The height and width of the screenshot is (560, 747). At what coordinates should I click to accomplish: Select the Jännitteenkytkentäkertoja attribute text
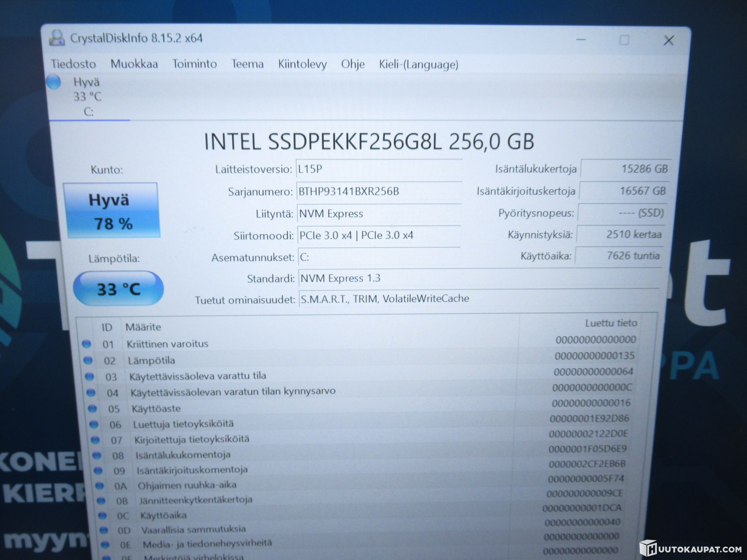tap(196, 500)
